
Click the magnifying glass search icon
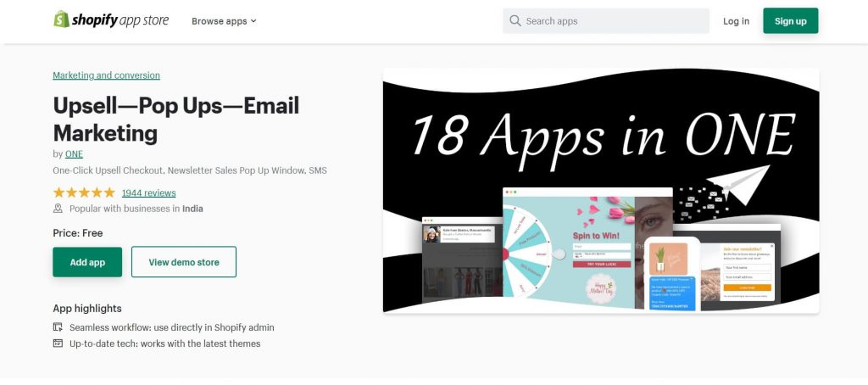pos(515,21)
